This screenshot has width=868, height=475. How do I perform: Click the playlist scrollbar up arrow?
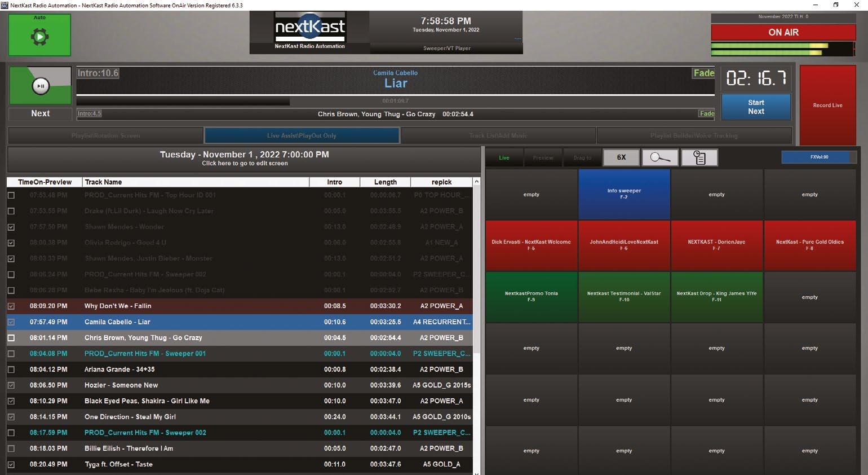(x=477, y=182)
